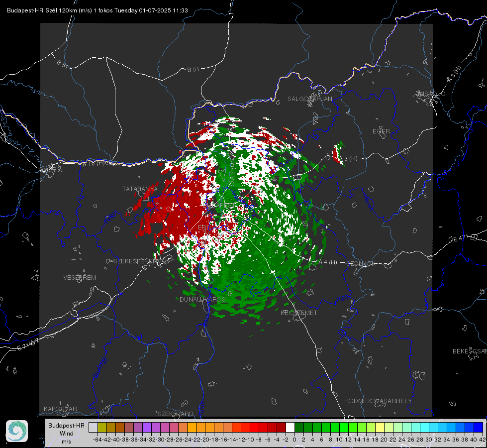The height and width of the screenshot is (448, 487).
Task: Select the white swatch in the wind legend
Action: coord(290,427)
